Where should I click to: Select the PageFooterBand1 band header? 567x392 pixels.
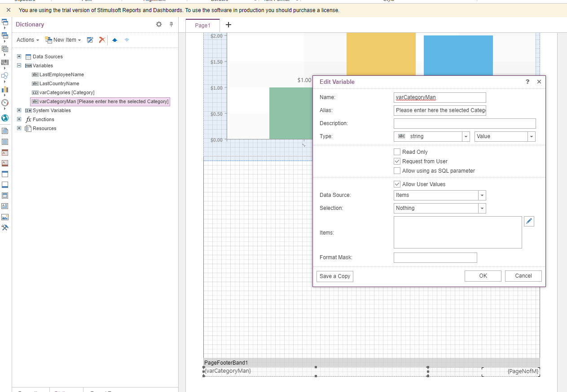pos(372,362)
